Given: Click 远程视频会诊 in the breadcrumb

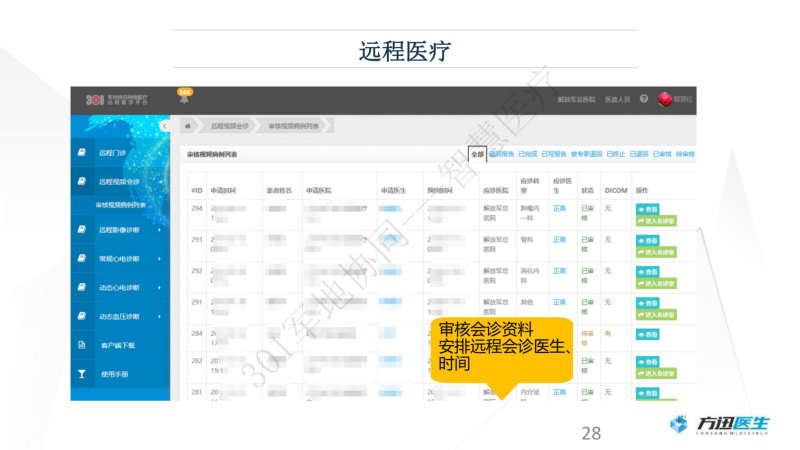Looking at the screenshot, I should pos(230,126).
